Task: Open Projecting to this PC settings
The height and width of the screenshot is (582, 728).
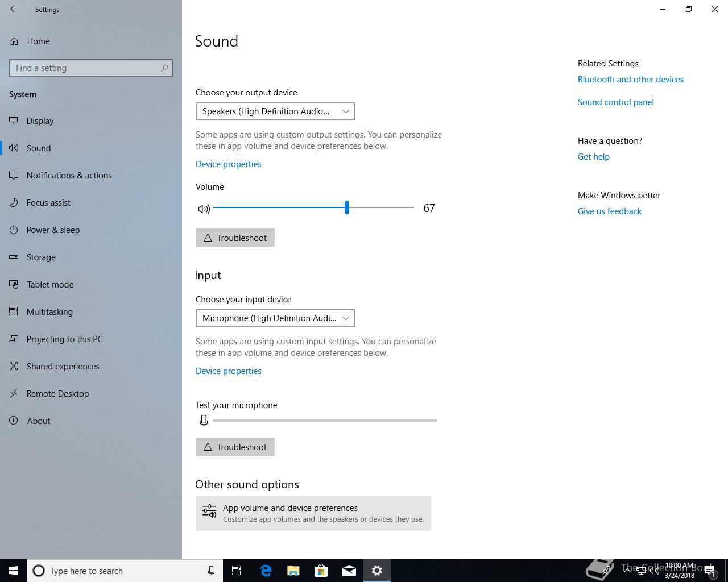Action: click(x=91, y=339)
